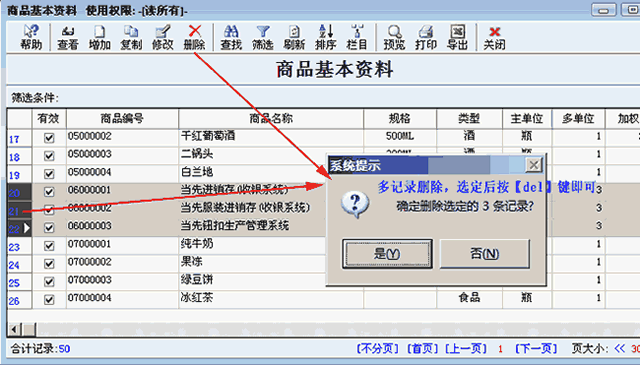
Task: Click the 规格 column header
Action: pyautogui.click(x=400, y=119)
